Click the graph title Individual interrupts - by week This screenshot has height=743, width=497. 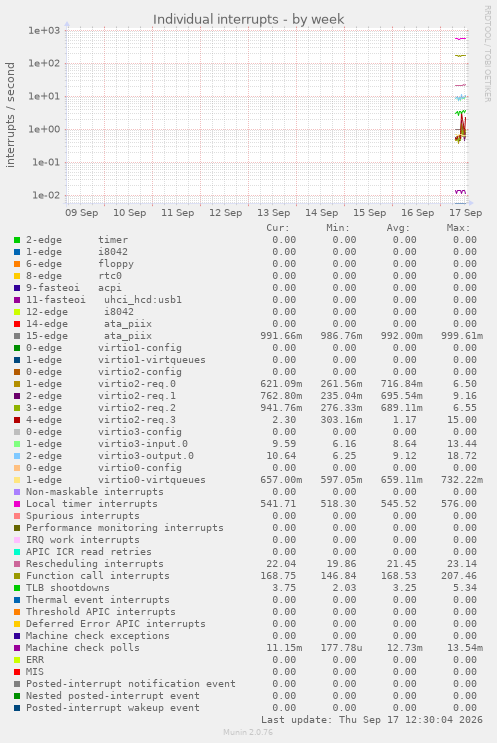248,19
